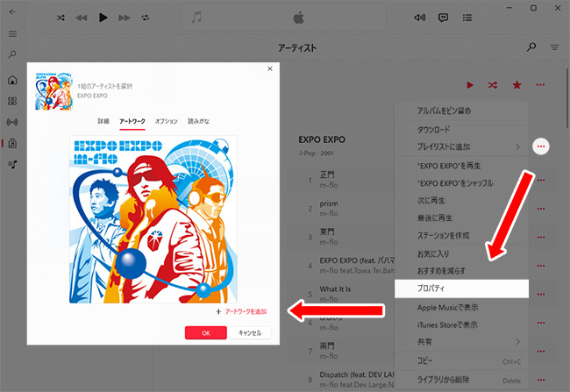Toggle repeat mode
The height and width of the screenshot is (392, 570).
point(146,18)
